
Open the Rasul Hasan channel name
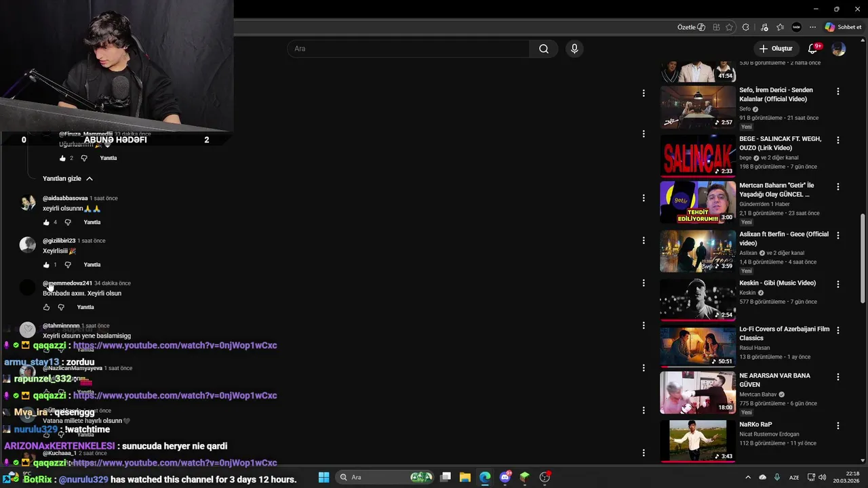pos(755,348)
